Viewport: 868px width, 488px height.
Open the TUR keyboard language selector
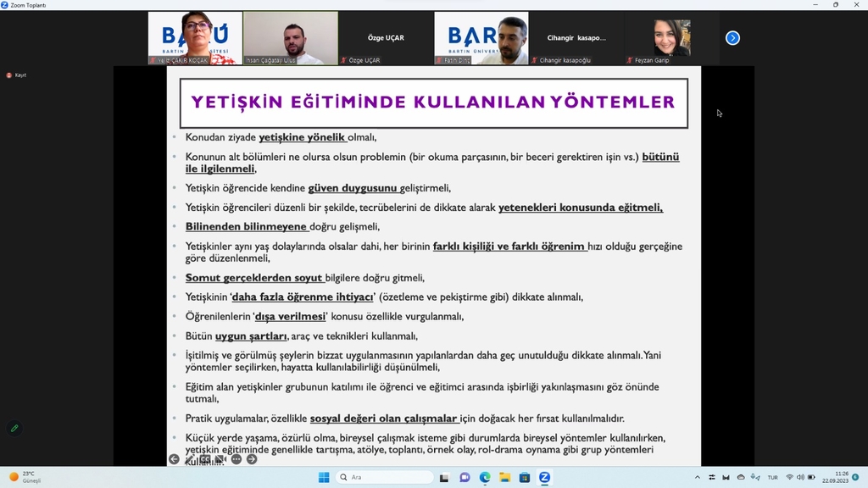point(772,477)
